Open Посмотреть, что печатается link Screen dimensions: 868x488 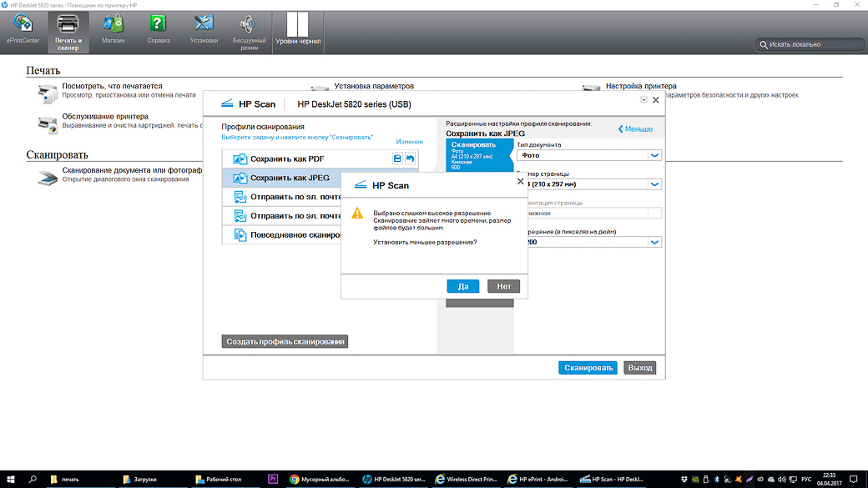pos(112,86)
